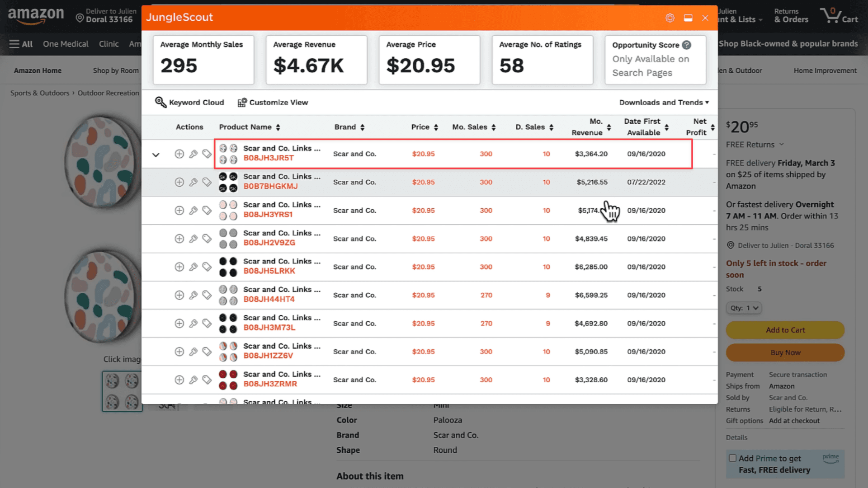Open ASIN link B08JH44HT4

(269, 299)
